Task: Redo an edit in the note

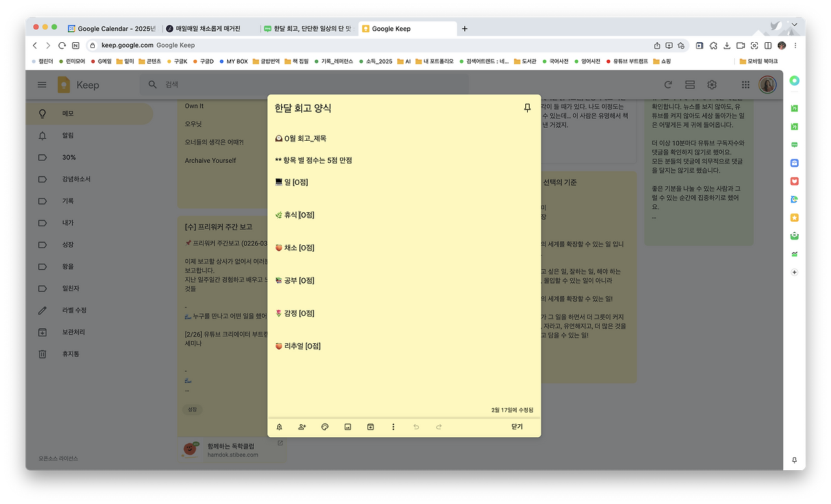Action: click(x=439, y=427)
